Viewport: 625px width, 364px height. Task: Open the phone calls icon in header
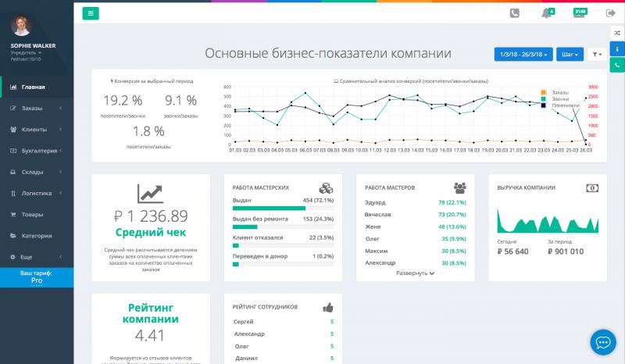[515, 12]
